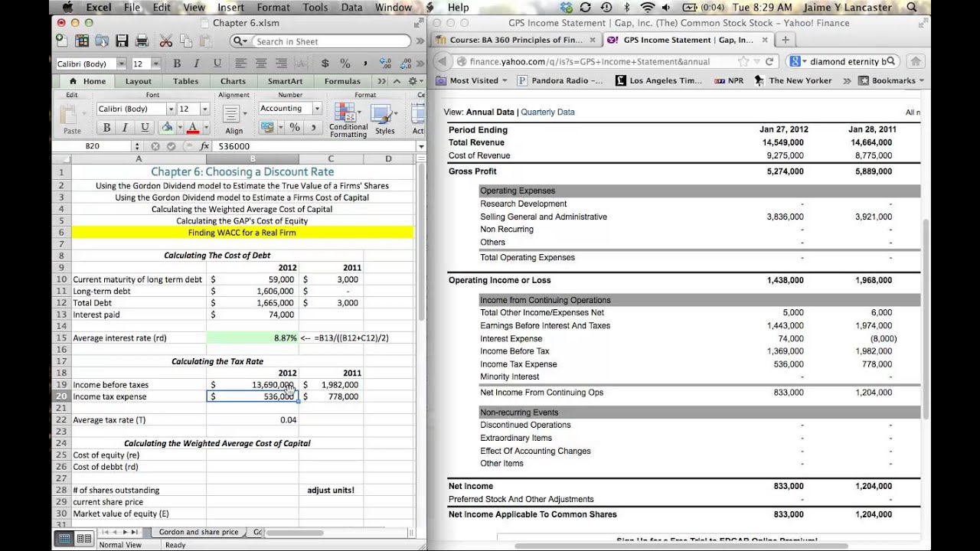Viewport: 980px width, 551px height.
Task: Switch to Page Layout view icon
Action: click(84, 539)
